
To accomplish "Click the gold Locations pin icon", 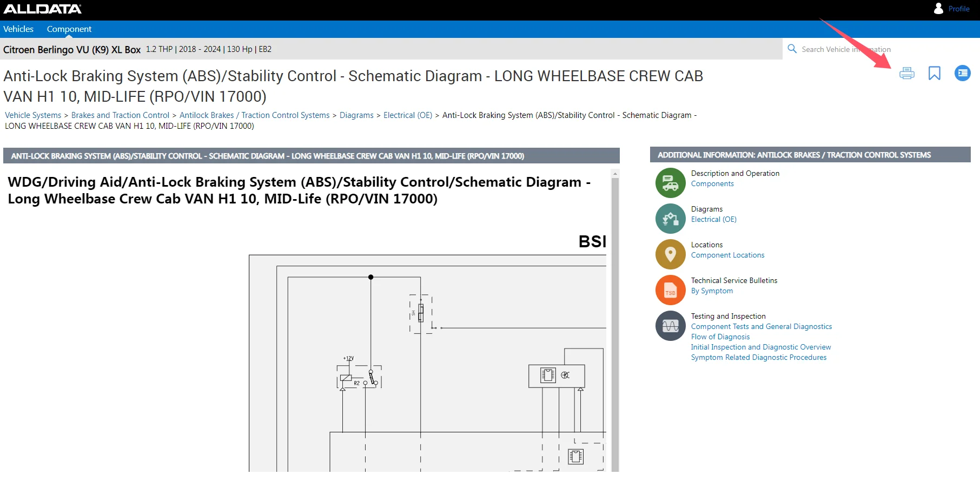I will (x=671, y=254).
